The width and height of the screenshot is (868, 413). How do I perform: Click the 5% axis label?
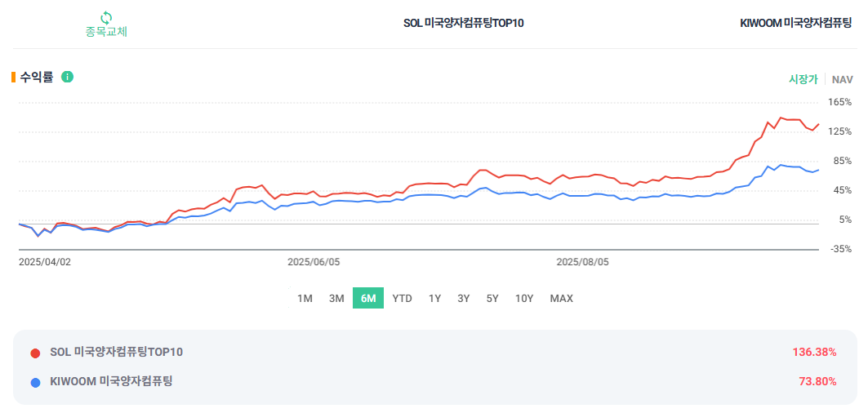coord(845,220)
